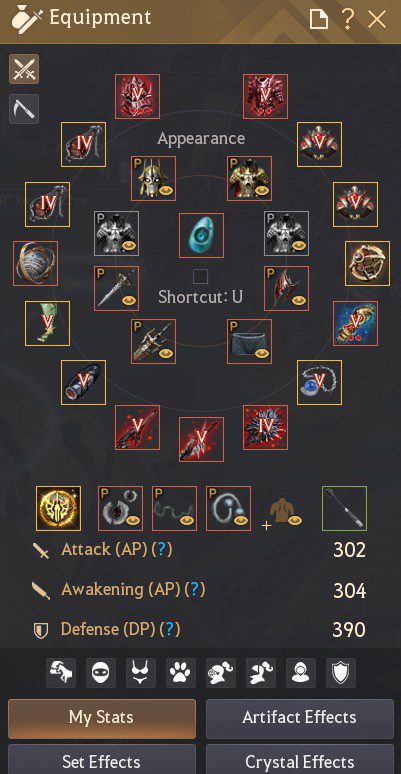Toggle the masked face hide icon
Image resolution: width=401 pixels, height=774 pixels.
[x=101, y=673]
